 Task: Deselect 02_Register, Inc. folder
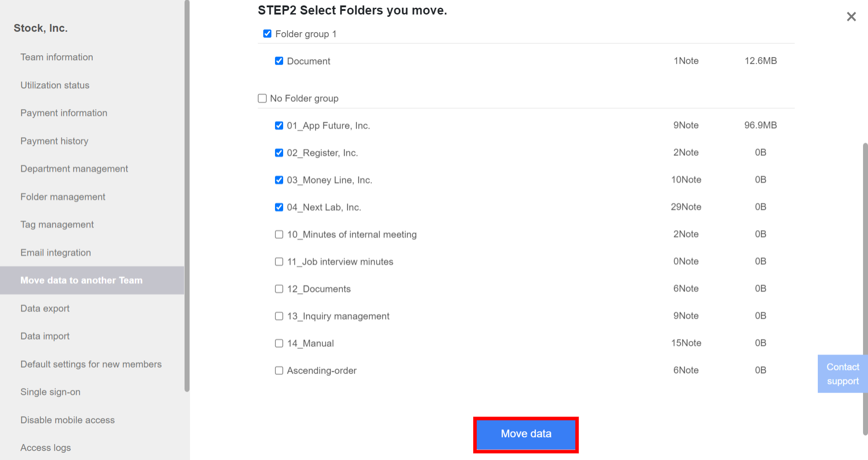[x=279, y=153]
